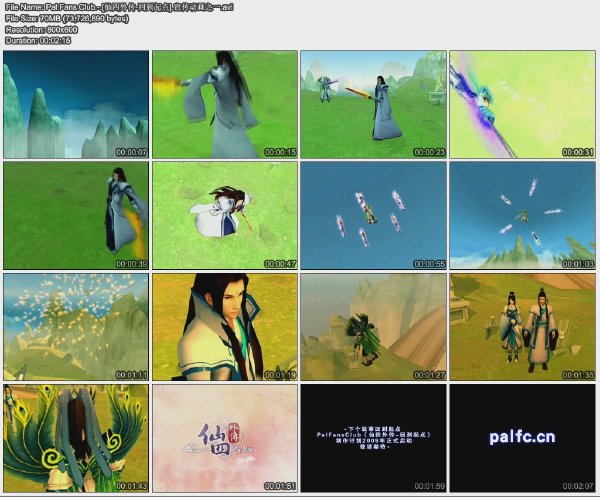This screenshot has height=497, width=600.
Task: Open the black credits text frame at 00:01:59
Action: click(373, 438)
